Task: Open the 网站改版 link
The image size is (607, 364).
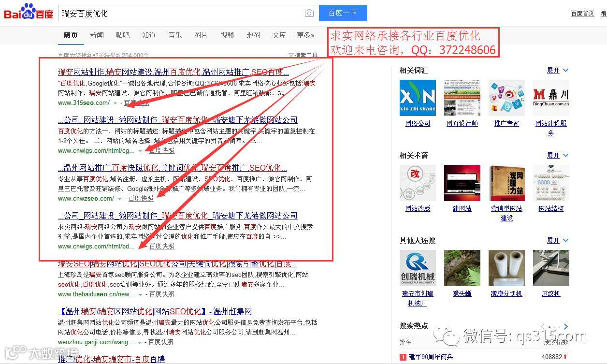Action: pos(418,209)
